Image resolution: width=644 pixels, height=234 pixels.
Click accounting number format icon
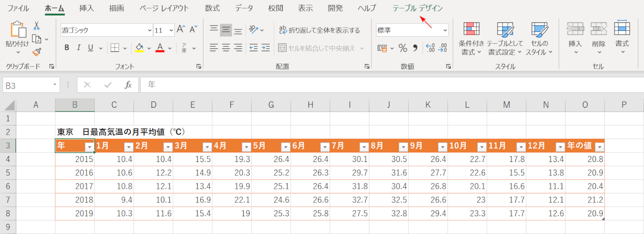coord(383,48)
